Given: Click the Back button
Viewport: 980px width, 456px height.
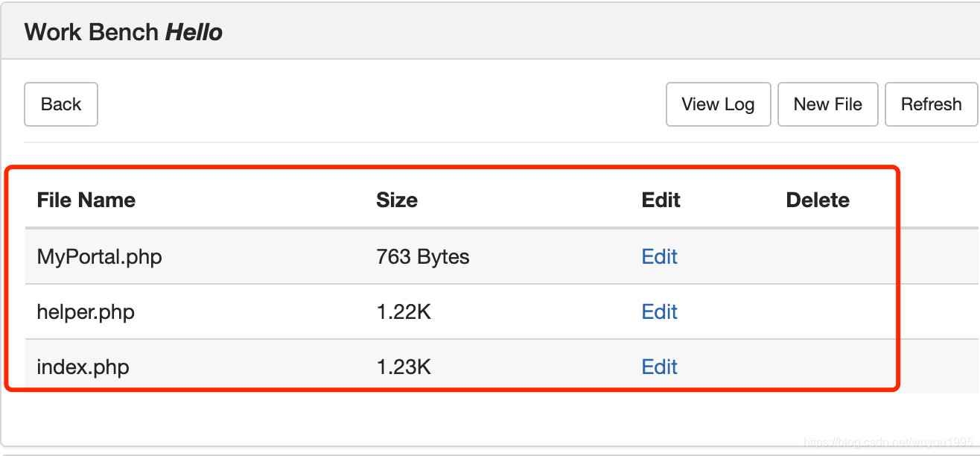Looking at the screenshot, I should pyautogui.click(x=61, y=104).
